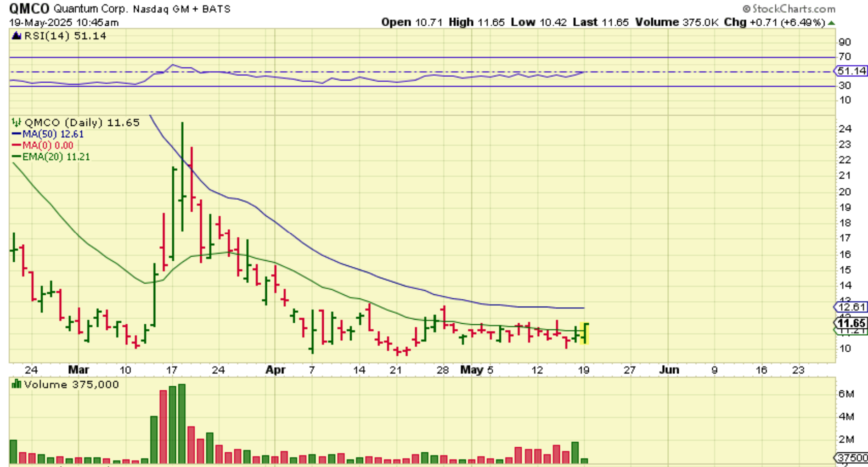Click the 70 level on RSI axis
The width and height of the screenshot is (868, 467).
click(x=845, y=57)
